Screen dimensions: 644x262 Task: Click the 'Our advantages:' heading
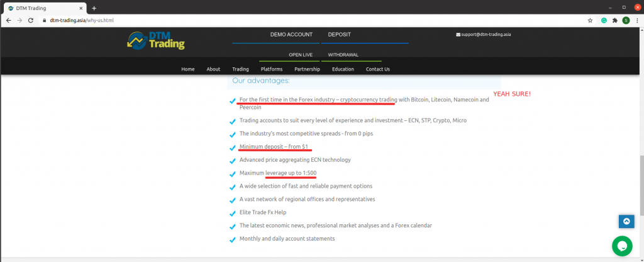pos(261,81)
